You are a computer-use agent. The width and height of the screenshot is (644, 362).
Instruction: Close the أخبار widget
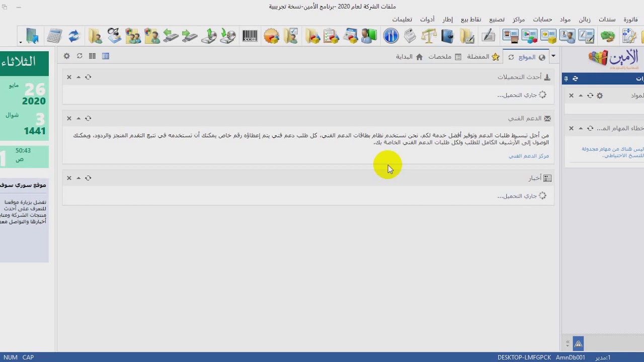click(69, 178)
